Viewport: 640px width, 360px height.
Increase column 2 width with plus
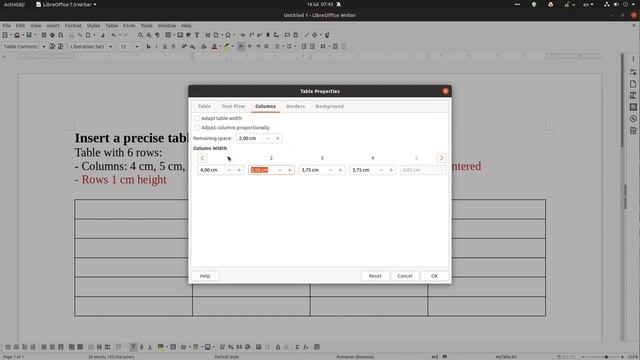290,170
